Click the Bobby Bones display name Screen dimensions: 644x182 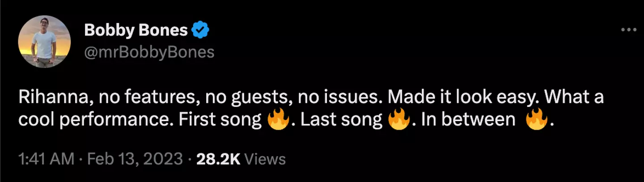pyautogui.click(x=136, y=30)
